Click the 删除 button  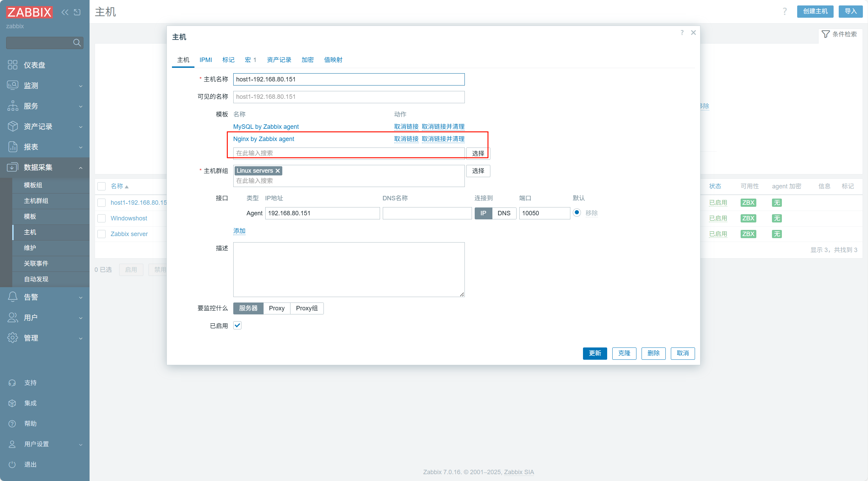coord(653,353)
